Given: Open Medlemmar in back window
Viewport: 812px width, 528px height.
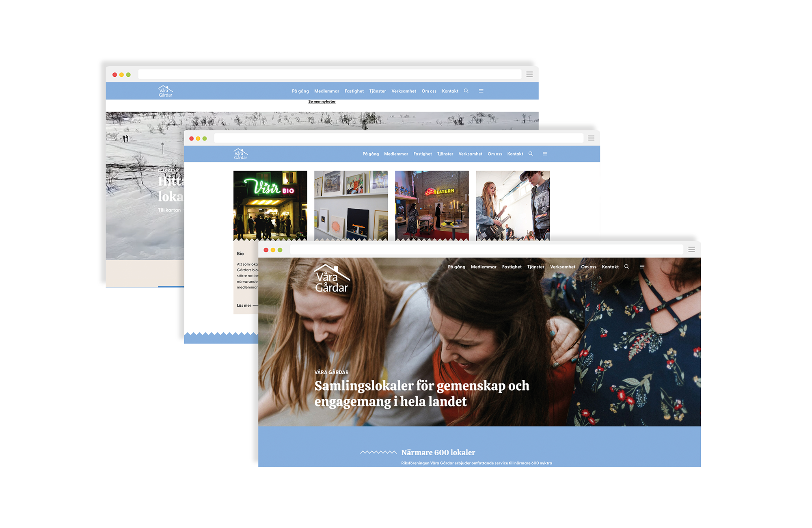Looking at the screenshot, I should point(326,91).
